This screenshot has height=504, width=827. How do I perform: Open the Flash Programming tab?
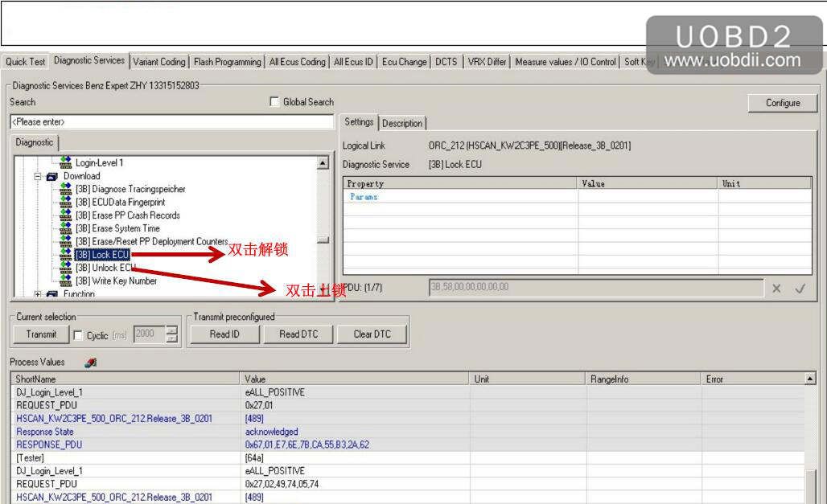click(228, 62)
